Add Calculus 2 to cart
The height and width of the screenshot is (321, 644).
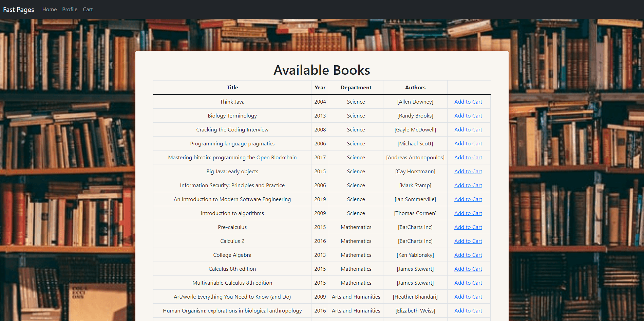(x=468, y=241)
